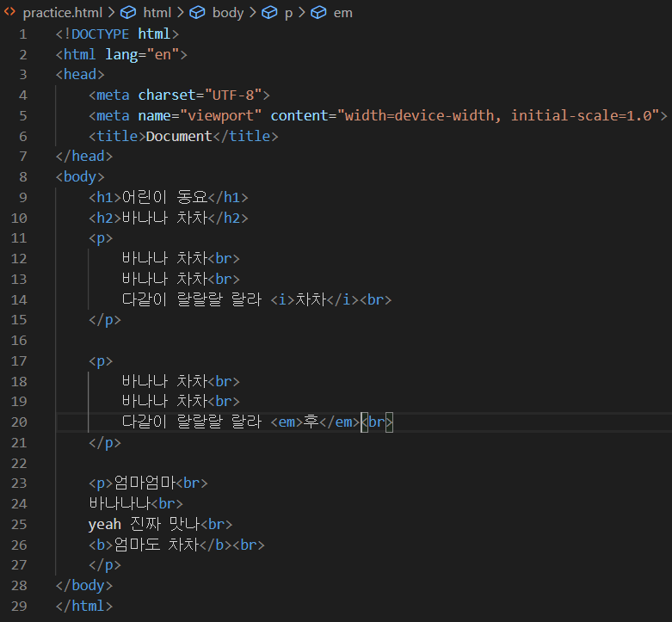
Task: Select the html breadcrumb segment
Action: click(157, 13)
